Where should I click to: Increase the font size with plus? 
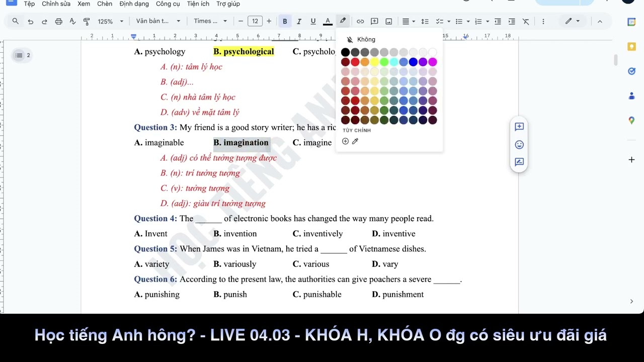[x=269, y=21]
